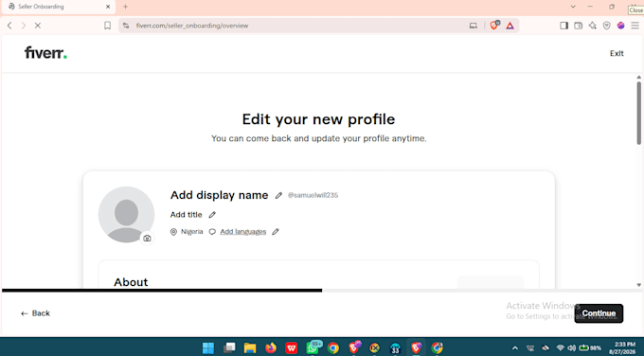Click the Nigeria location pin icon
The image size is (644, 356).
[x=173, y=232]
